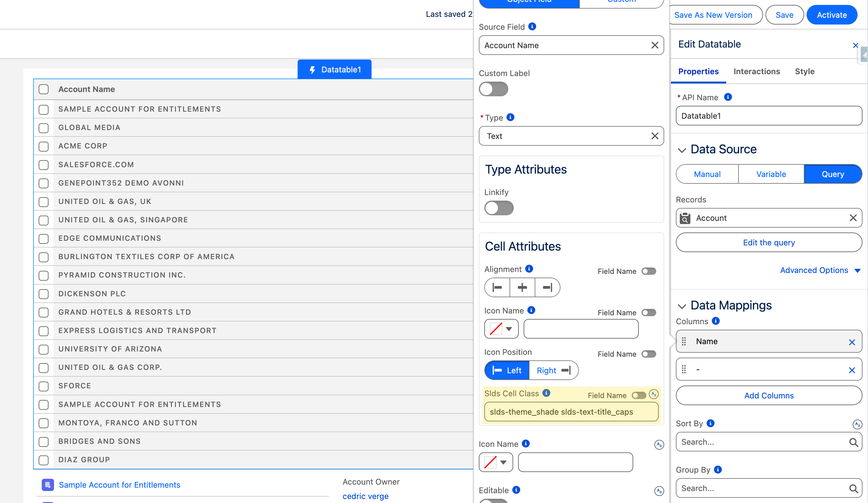Click left alignment icon in Cell Attributes
Viewport: 868px width, 503px height.
pyautogui.click(x=497, y=287)
